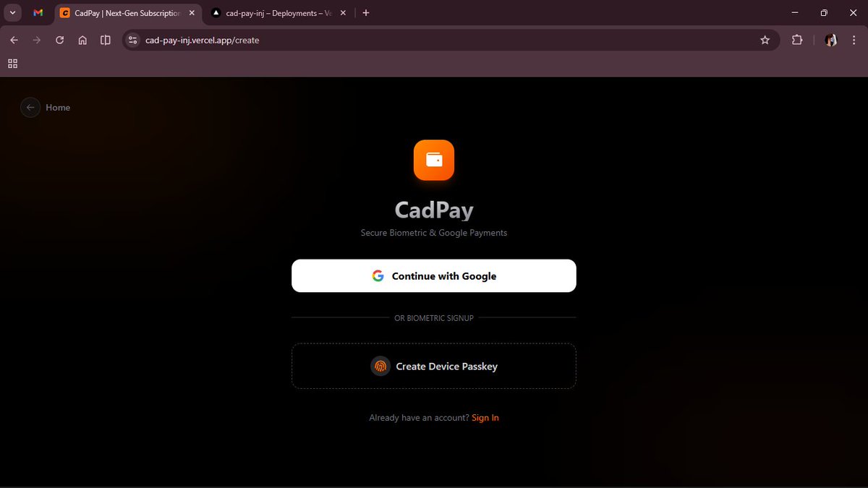Viewport: 868px width, 488px height.
Task: Go back using the Home arrow icon
Action: 30,108
